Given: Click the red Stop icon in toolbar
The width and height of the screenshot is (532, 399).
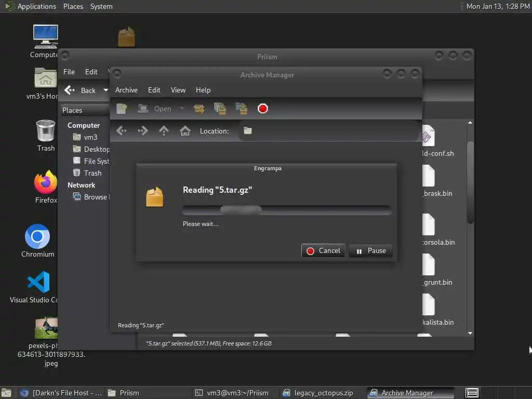Looking at the screenshot, I should (263, 109).
